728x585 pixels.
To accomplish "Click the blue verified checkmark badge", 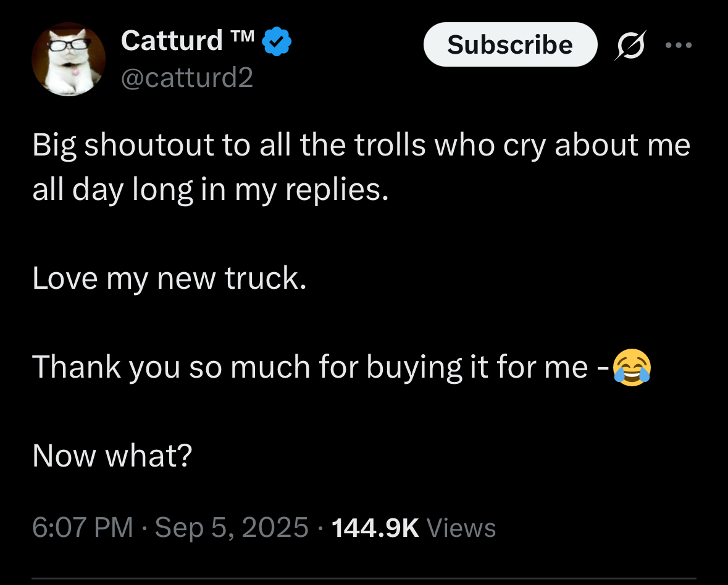I will tap(278, 42).
